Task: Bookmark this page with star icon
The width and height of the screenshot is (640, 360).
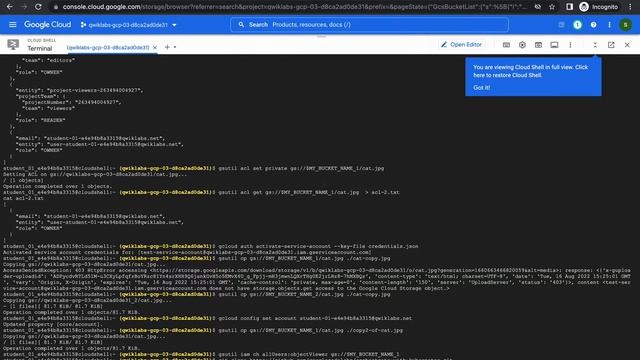Action: (552, 7)
